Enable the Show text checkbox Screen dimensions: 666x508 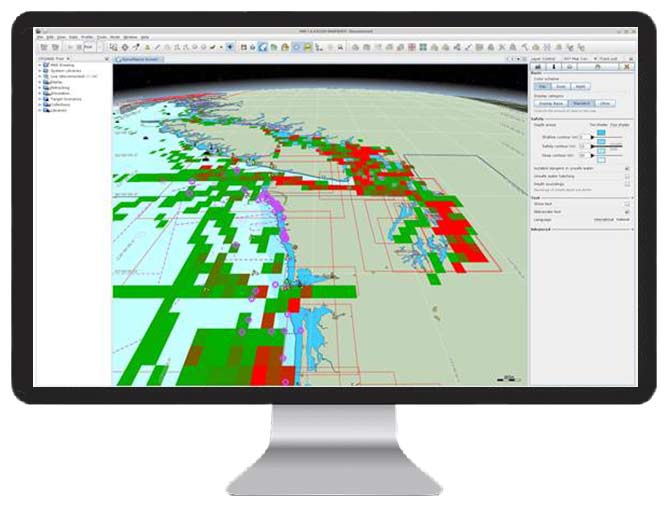click(x=627, y=203)
